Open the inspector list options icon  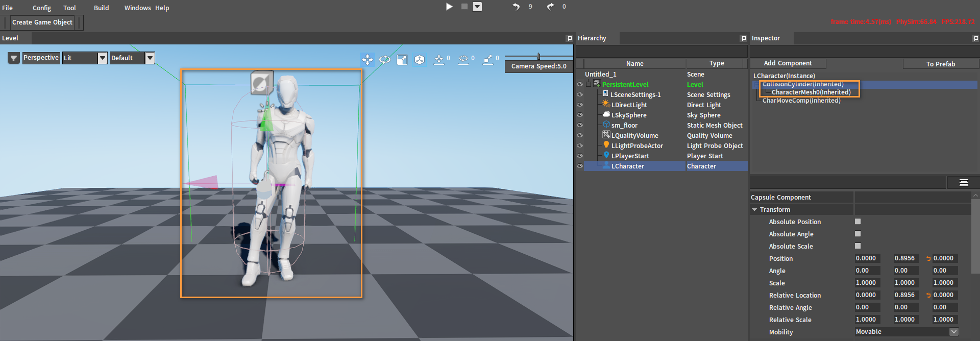[x=964, y=183]
